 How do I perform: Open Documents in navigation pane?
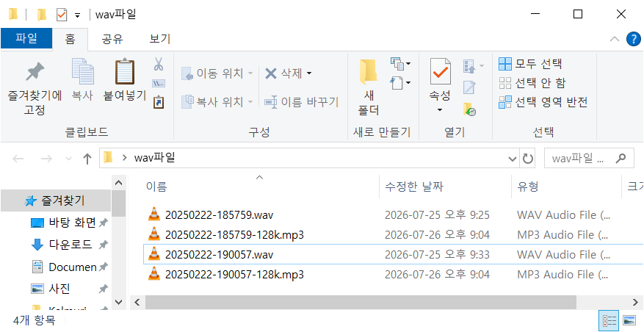pos(64,267)
